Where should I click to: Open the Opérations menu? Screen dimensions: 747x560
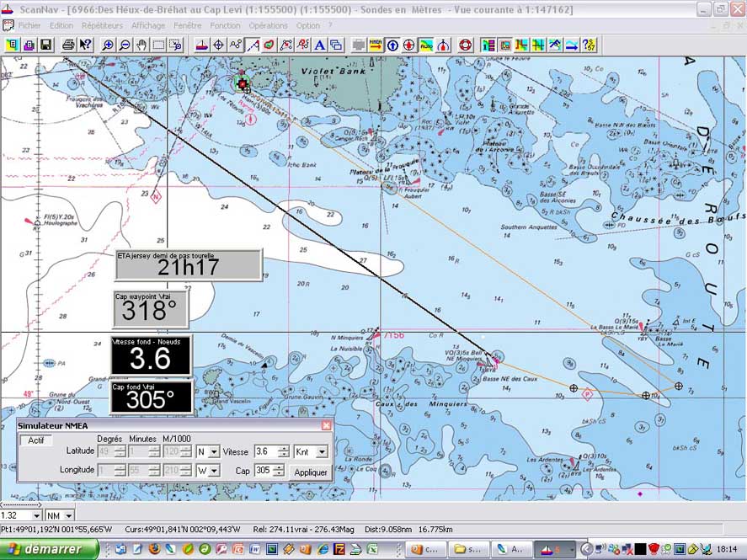click(x=268, y=26)
